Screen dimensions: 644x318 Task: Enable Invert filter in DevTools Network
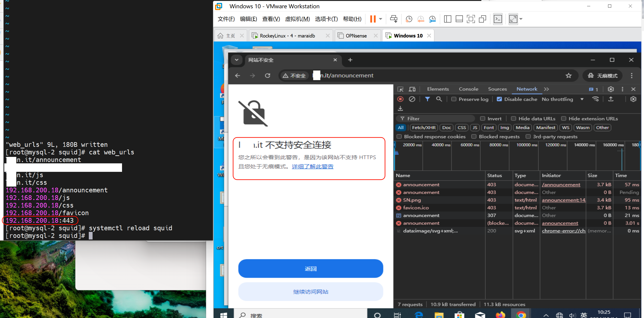pyautogui.click(x=483, y=118)
